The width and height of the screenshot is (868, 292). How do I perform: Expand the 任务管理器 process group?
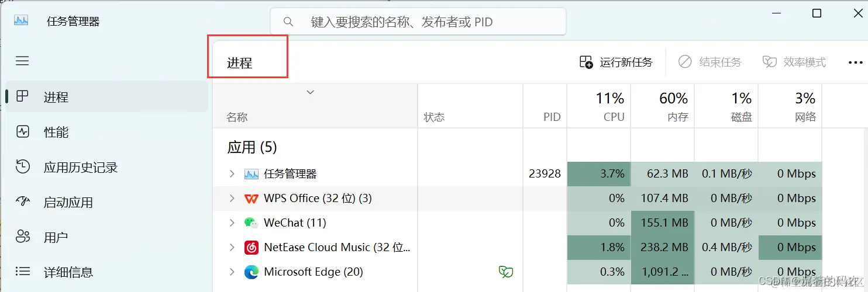point(232,173)
